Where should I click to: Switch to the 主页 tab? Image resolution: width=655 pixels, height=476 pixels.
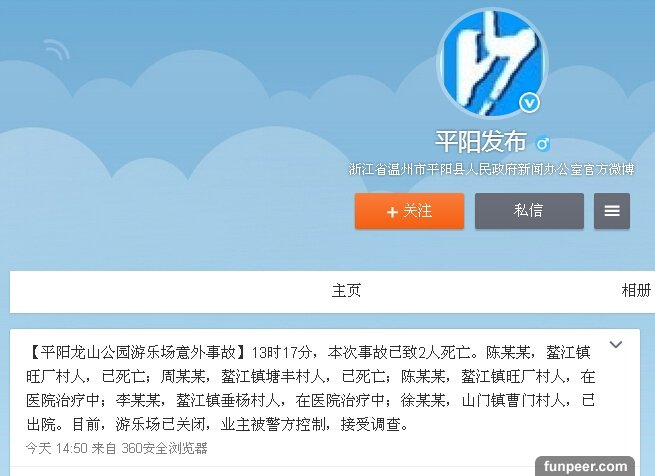[x=346, y=290]
